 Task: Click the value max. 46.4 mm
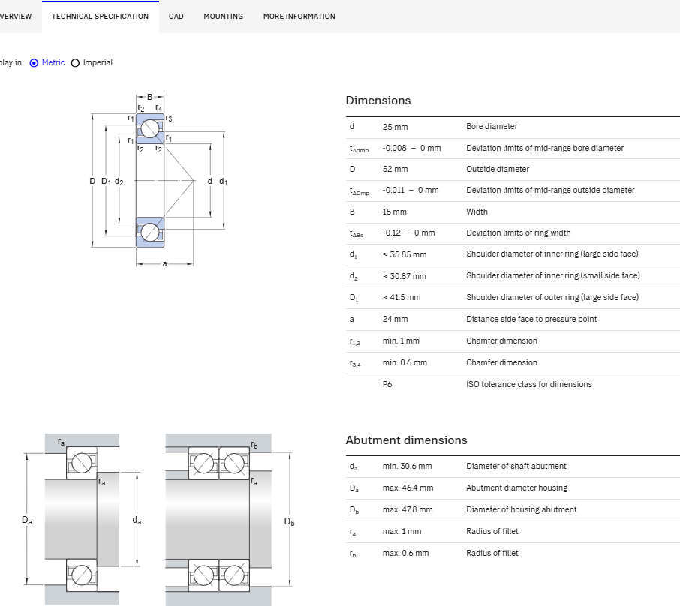click(408, 488)
